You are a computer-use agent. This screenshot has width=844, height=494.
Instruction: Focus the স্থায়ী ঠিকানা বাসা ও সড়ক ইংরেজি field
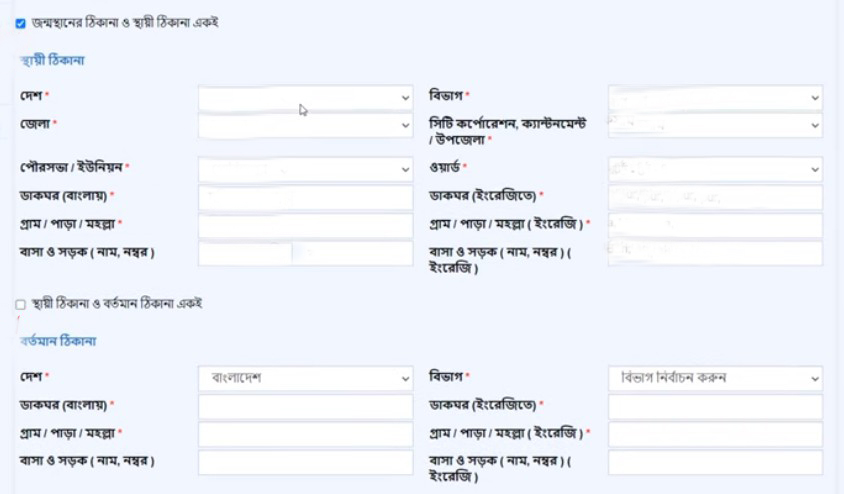click(x=715, y=253)
